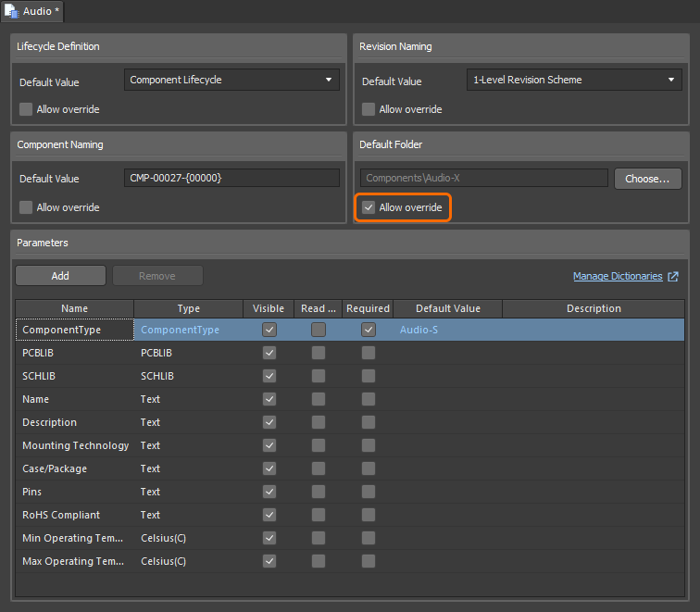The height and width of the screenshot is (612, 700).
Task: Open the Manage Dictionaries link
Action: click(618, 277)
